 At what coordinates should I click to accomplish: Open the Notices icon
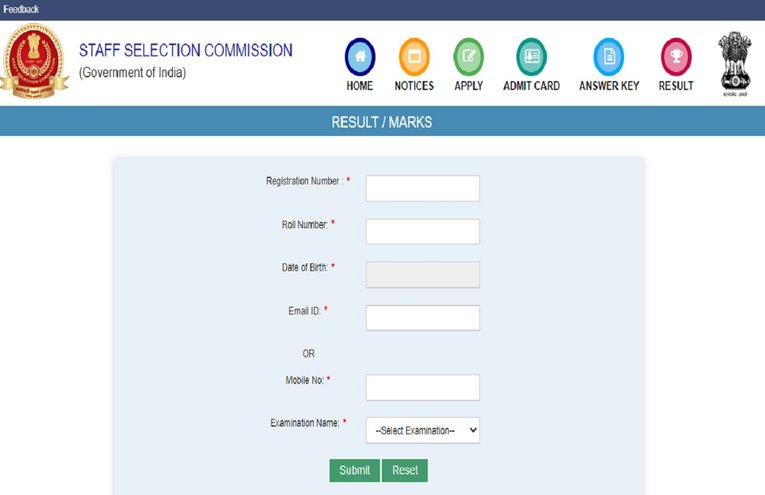414,55
